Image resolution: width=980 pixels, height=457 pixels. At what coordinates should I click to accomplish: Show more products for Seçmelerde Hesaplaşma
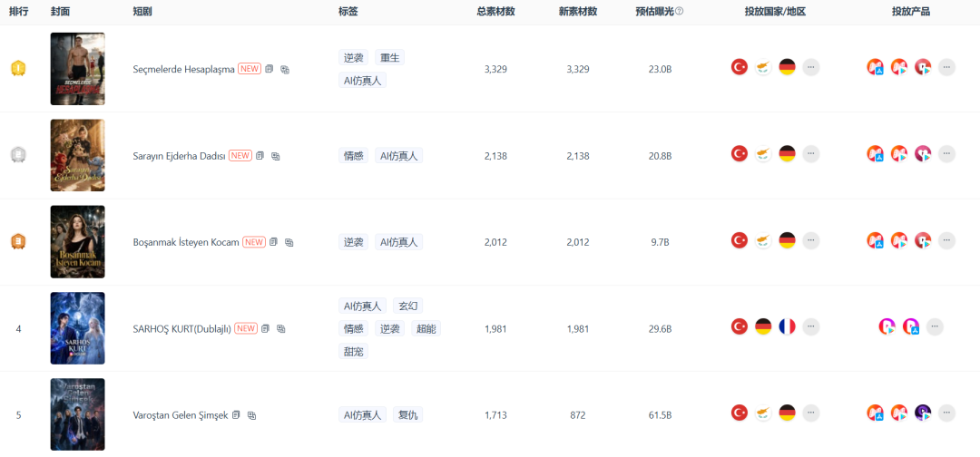(x=946, y=67)
